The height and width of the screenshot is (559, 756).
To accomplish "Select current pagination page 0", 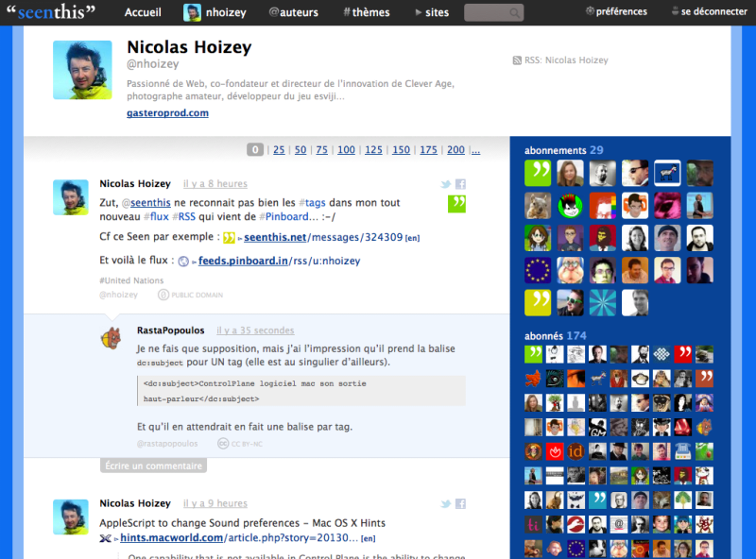I will (x=255, y=150).
